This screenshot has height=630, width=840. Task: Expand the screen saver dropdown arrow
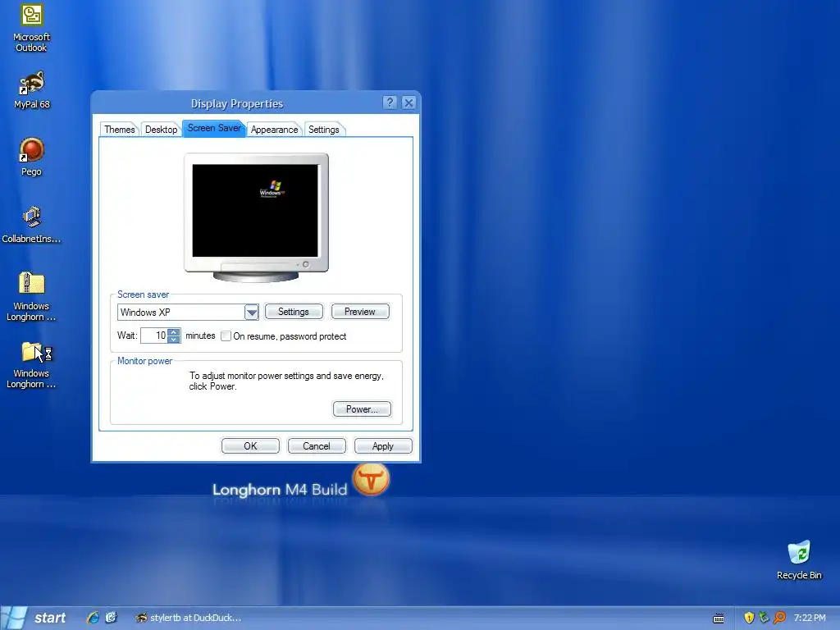[x=251, y=313]
